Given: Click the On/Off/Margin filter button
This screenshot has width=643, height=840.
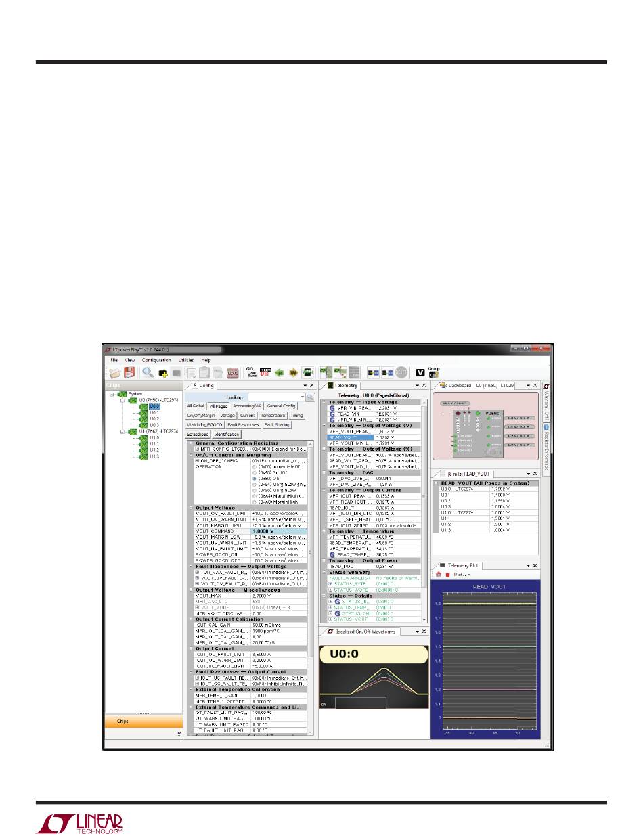Looking at the screenshot, I should (201, 416).
